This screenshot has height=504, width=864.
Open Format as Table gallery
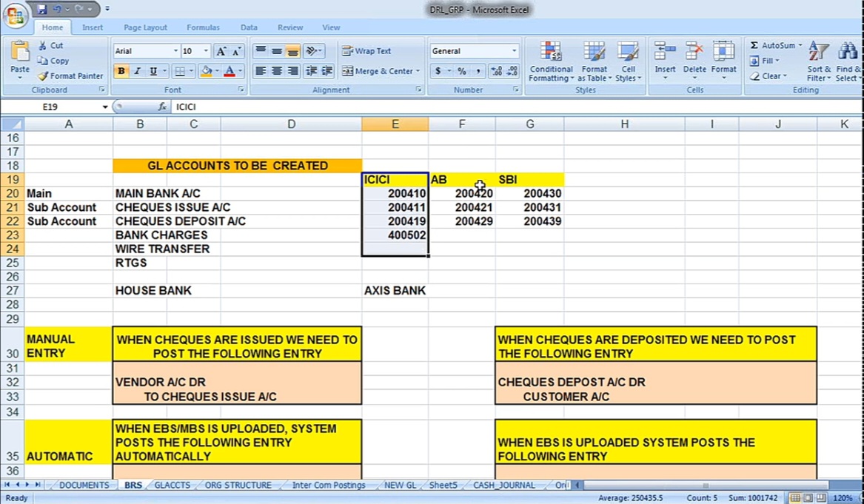pos(594,61)
